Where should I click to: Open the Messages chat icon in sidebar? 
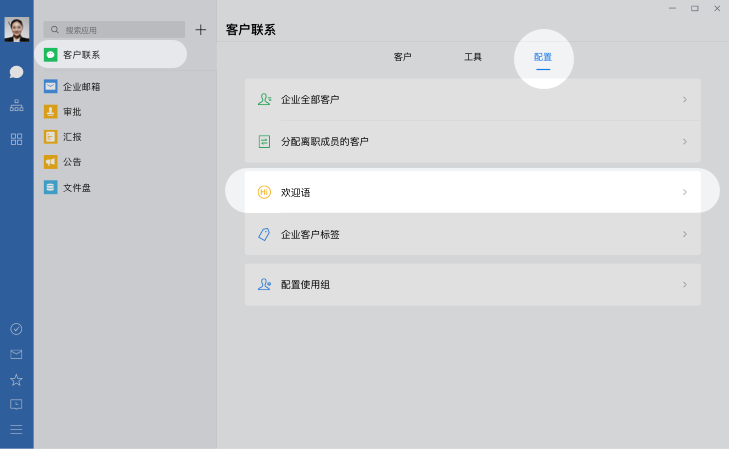16,72
